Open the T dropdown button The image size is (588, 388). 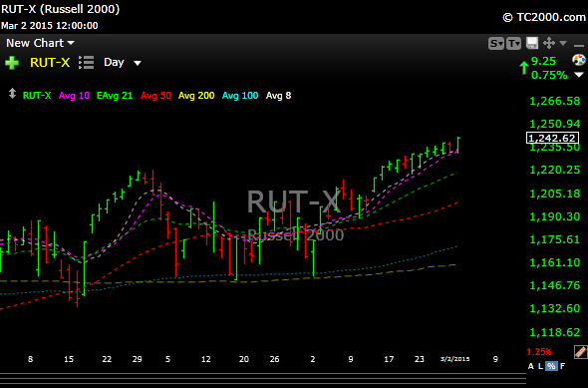pyautogui.click(x=513, y=44)
